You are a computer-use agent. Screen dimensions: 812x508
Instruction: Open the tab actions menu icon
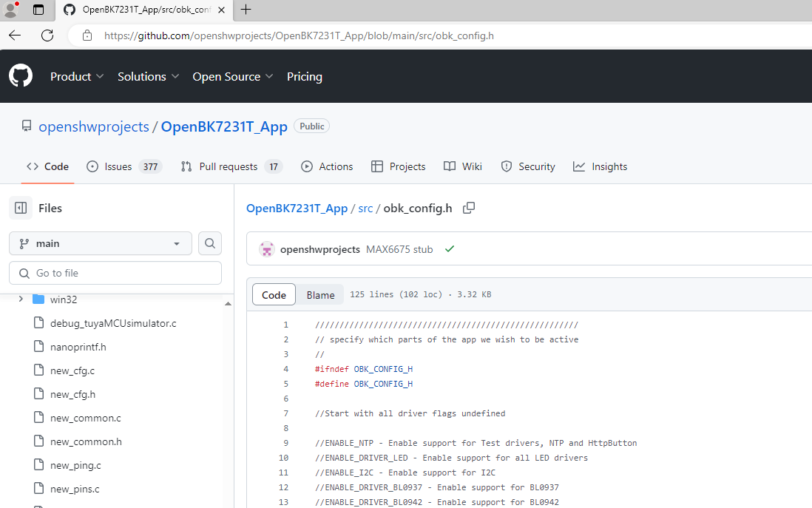pyautogui.click(x=38, y=10)
